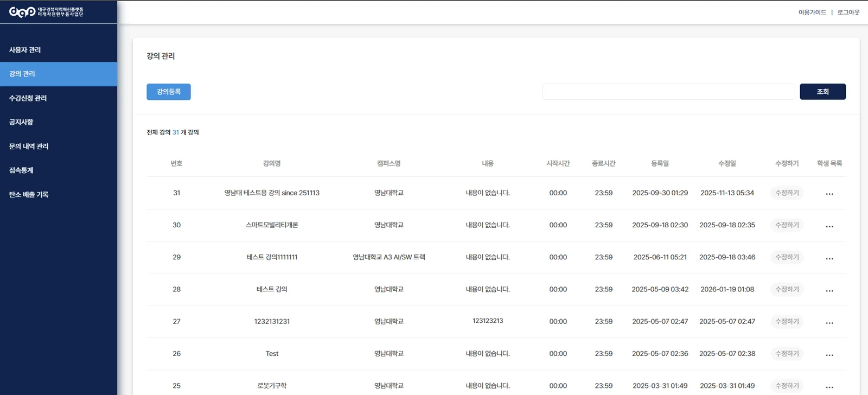Click the 캠퍼스명 column header

389,163
